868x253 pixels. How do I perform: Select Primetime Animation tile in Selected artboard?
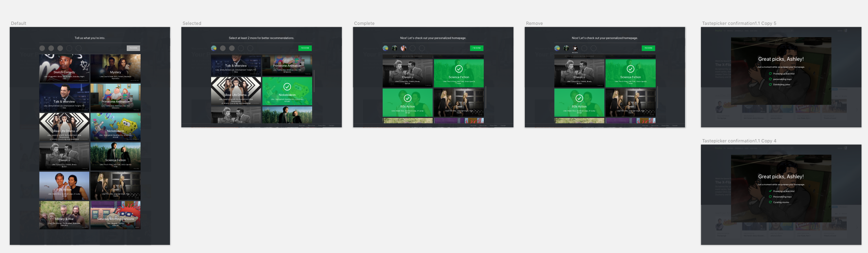pyautogui.click(x=287, y=65)
